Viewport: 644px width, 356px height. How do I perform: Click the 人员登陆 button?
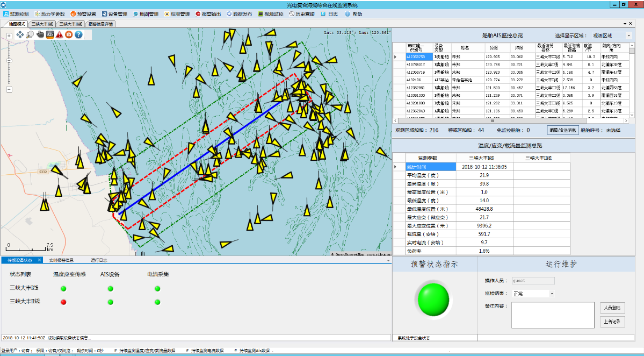point(612,308)
